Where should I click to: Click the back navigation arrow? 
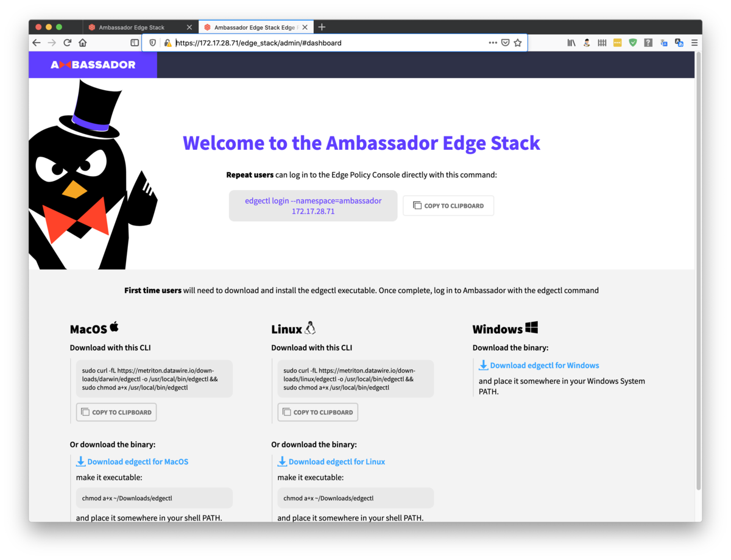click(x=37, y=43)
